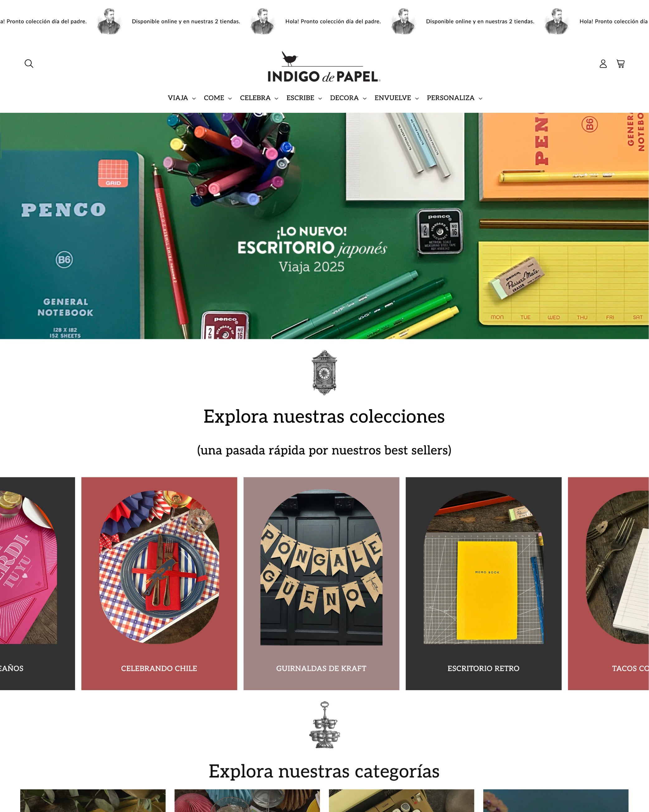This screenshot has height=812, width=649.
Task: Open the ESCRIBE menu
Action: (304, 98)
